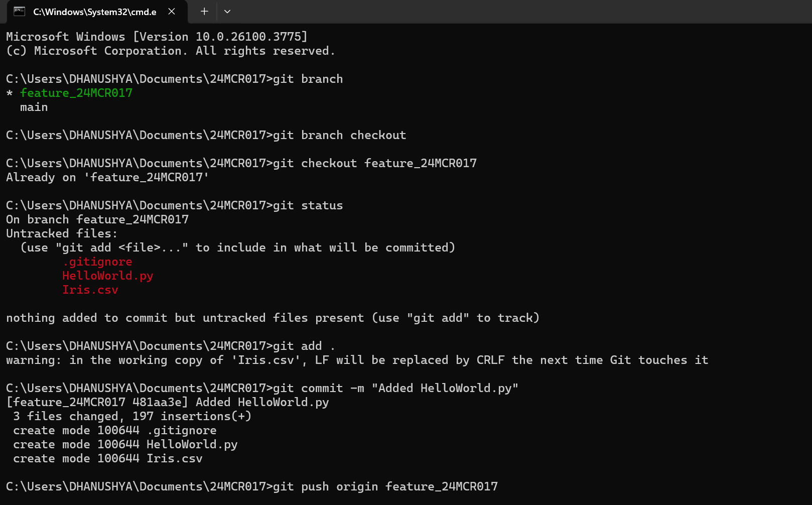This screenshot has width=812, height=505.
Task: Click the red .gitignore untracked file text
Action: click(97, 262)
